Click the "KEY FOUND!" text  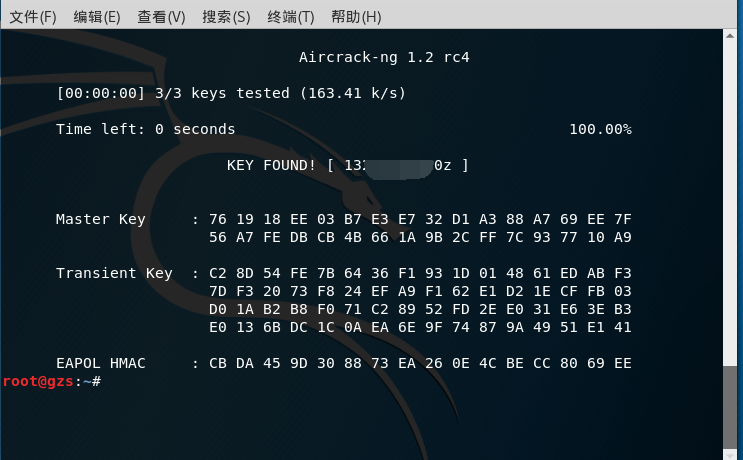[x=271, y=165]
